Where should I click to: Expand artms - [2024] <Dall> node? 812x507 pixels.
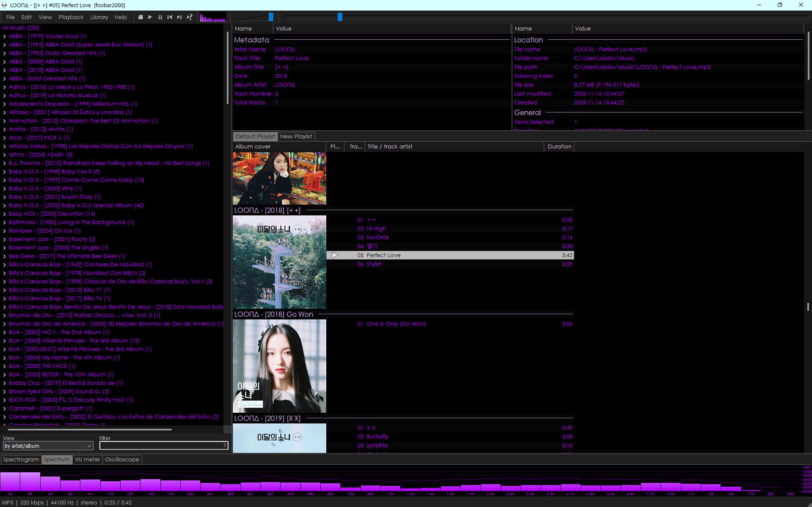pos(5,155)
